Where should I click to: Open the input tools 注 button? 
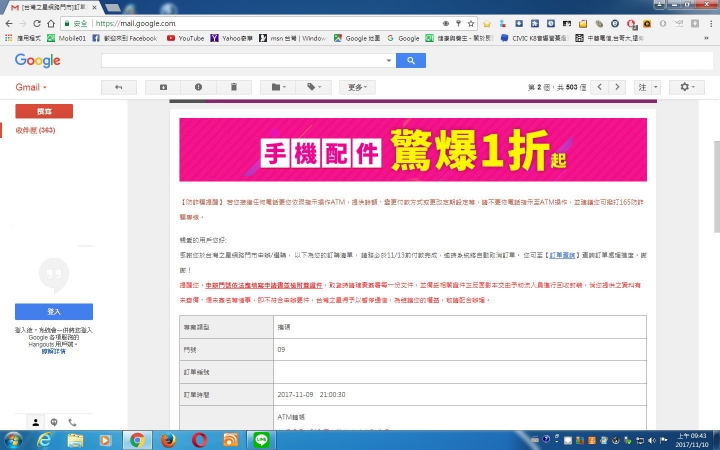pyautogui.click(x=642, y=87)
